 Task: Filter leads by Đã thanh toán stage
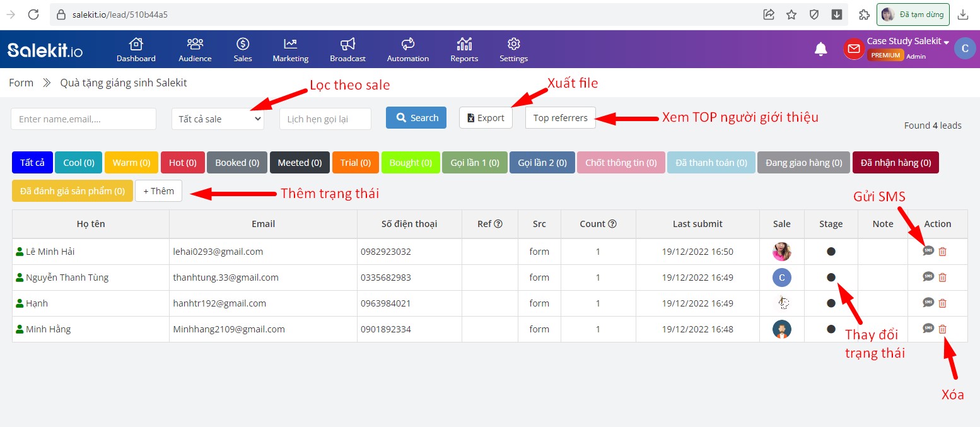click(x=711, y=163)
